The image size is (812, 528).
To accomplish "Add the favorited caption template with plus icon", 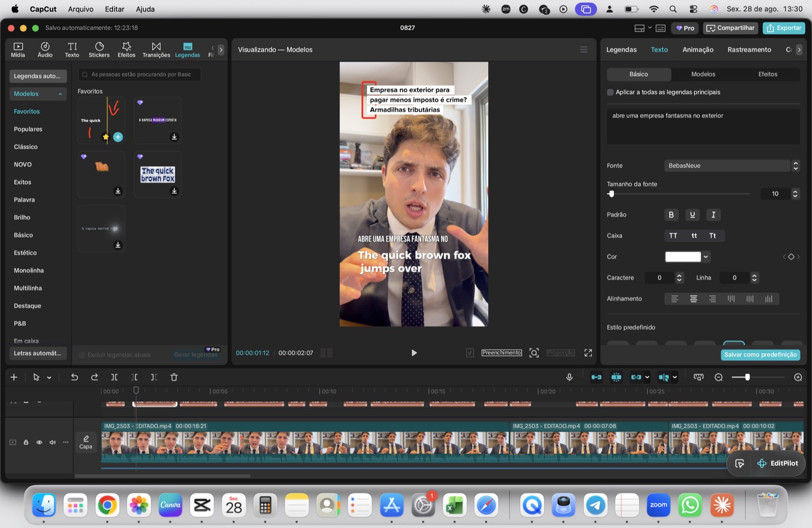I will tap(118, 137).
